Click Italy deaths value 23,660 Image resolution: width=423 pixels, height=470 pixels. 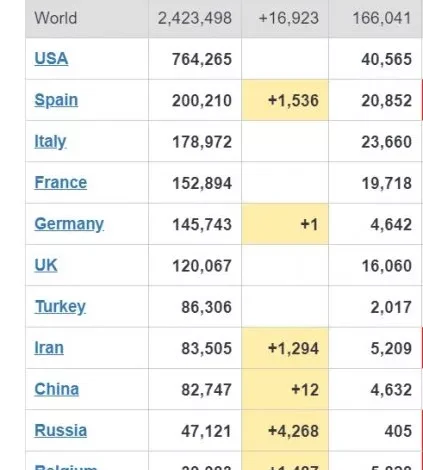click(x=387, y=142)
